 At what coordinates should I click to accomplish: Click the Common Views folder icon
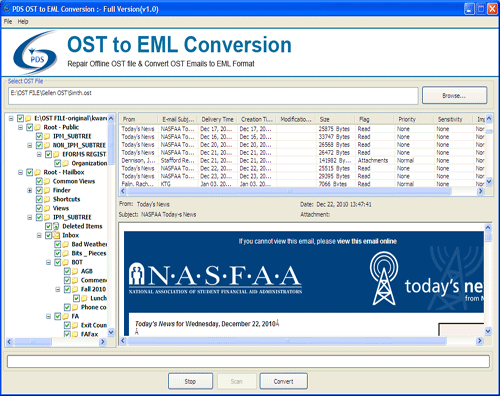(47, 181)
